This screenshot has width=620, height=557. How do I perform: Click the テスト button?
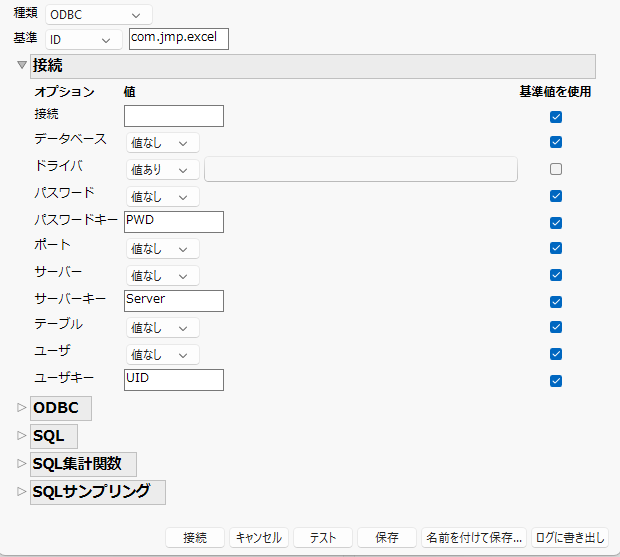[323, 538]
